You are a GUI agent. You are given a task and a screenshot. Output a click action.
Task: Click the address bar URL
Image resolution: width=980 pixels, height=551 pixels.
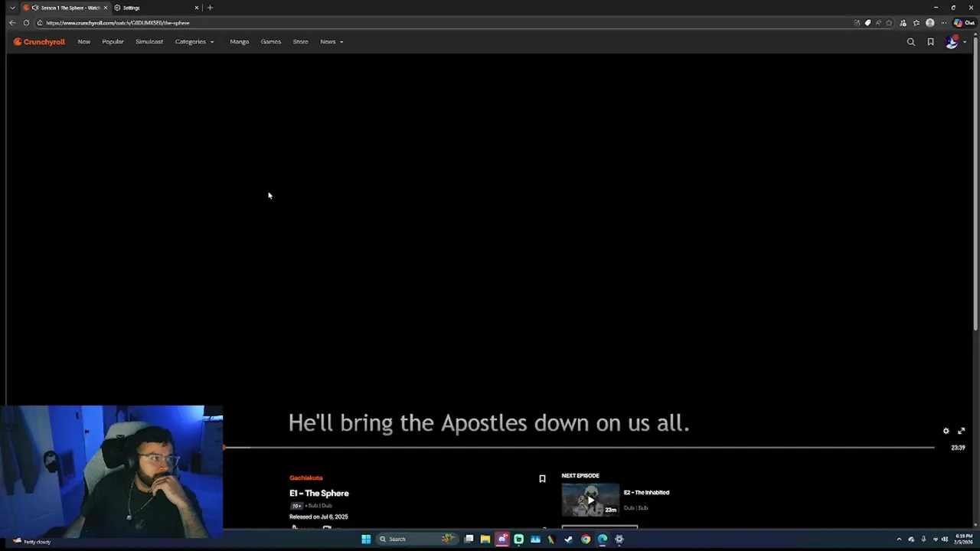click(118, 23)
